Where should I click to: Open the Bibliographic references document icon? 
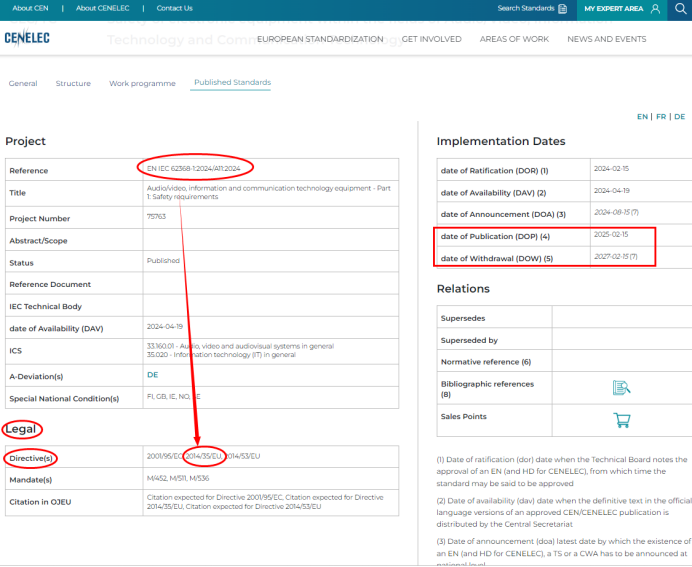pyautogui.click(x=621, y=387)
